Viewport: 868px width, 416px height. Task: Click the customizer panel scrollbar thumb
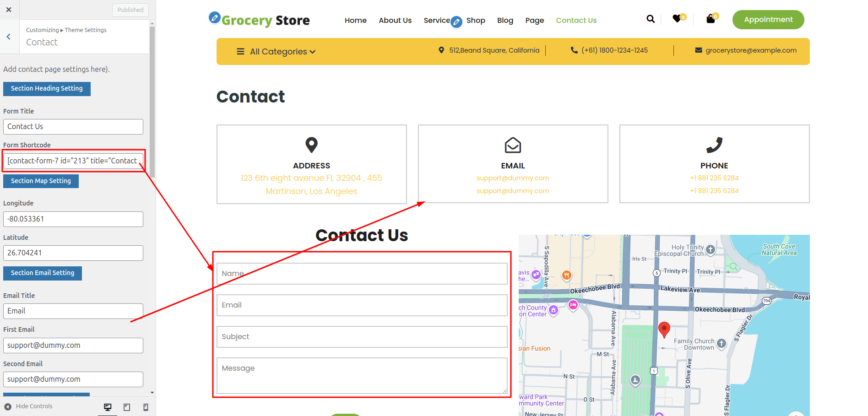(152, 102)
